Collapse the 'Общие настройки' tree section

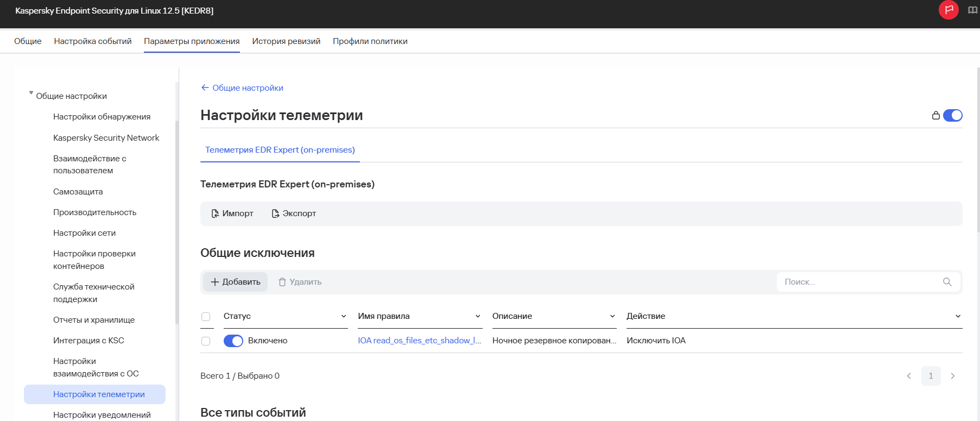[31, 93]
